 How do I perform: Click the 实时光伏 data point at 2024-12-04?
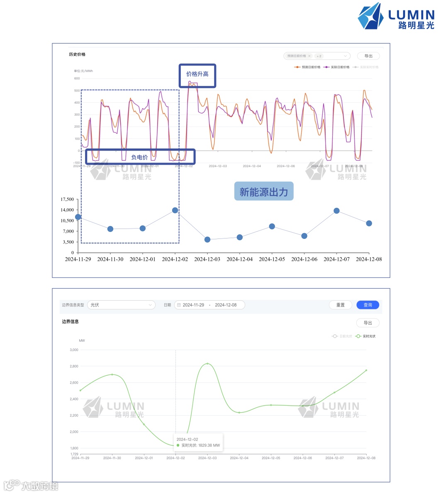239,413
